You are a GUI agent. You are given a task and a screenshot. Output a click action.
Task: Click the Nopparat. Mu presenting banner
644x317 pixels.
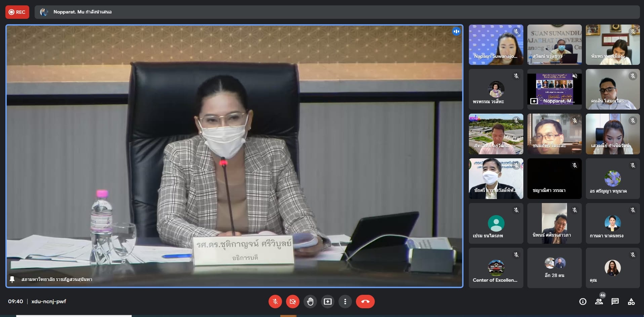82,12
